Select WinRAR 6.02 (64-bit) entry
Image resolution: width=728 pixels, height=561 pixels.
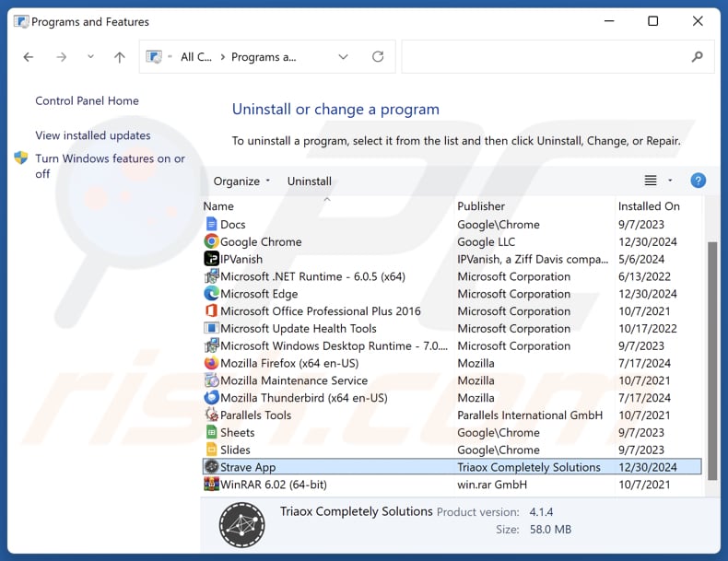pyautogui.click(x=274, y=485)
